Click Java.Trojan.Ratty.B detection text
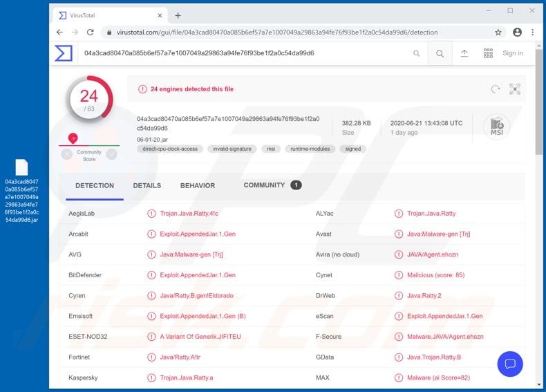Viewport: 546px width, 392px height. (434, 357)
